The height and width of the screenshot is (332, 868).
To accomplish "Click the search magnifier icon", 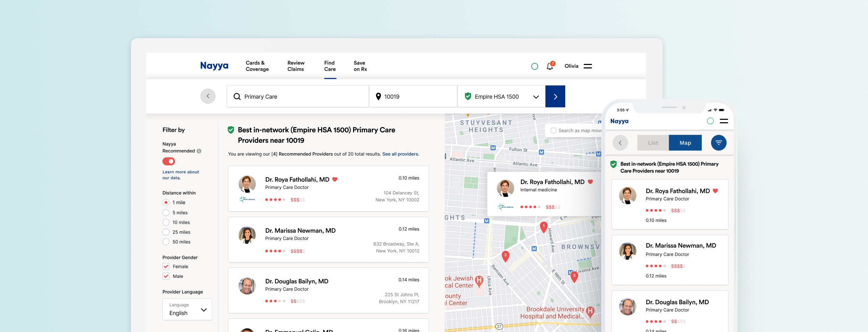I will (x=237, y=97).
